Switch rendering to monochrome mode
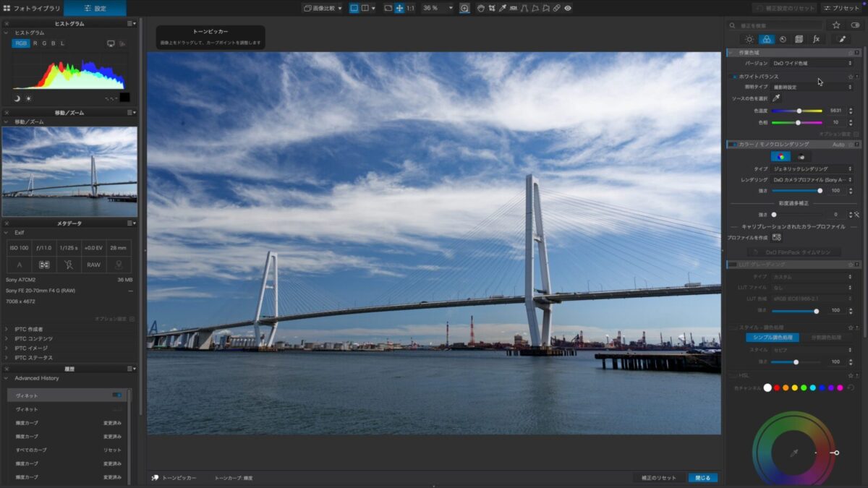This screenshot has height=488, width=868. (x=802, y=157)
